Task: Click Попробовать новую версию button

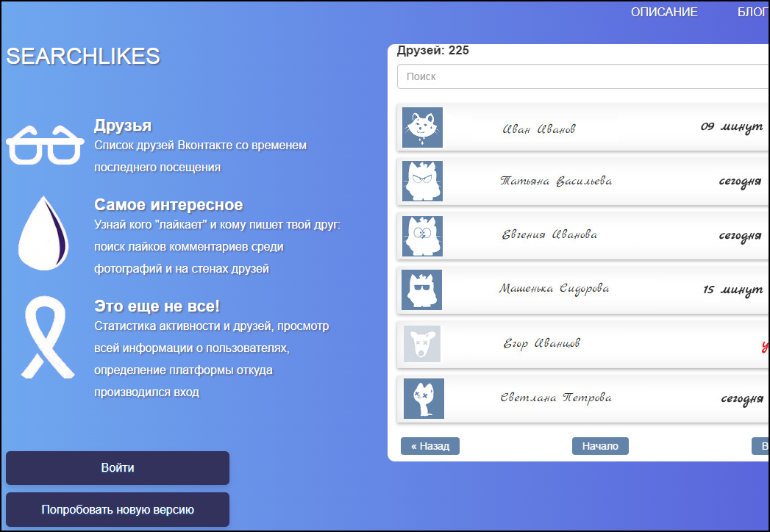Action: point(118,509)
